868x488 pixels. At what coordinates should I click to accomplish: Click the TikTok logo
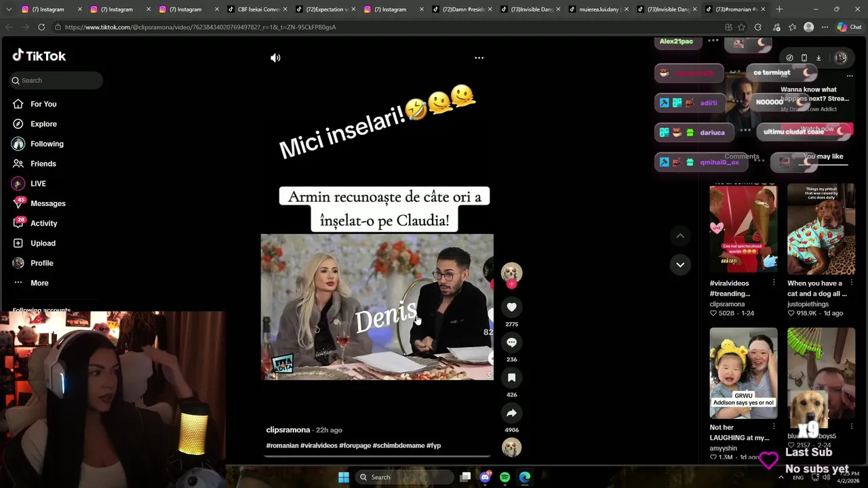tap(39, 56)
